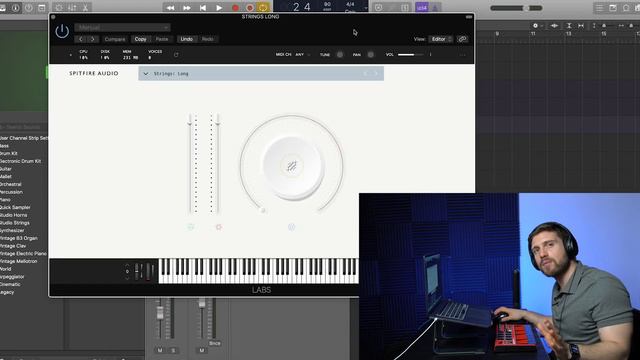Image resolution: width=640 pixels, height=360 pixels.
Task: Select Studio Strings in the library list
Action: (15, 223)
